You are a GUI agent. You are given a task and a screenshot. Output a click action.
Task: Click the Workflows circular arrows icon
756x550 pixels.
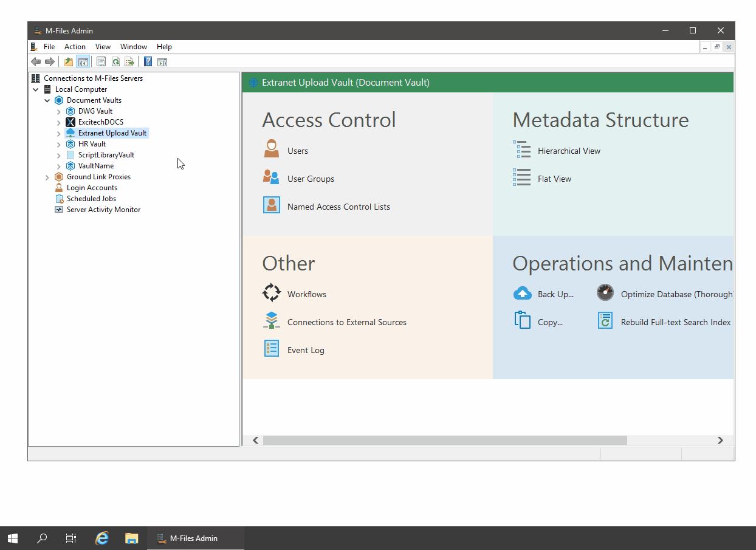point(272,292)
